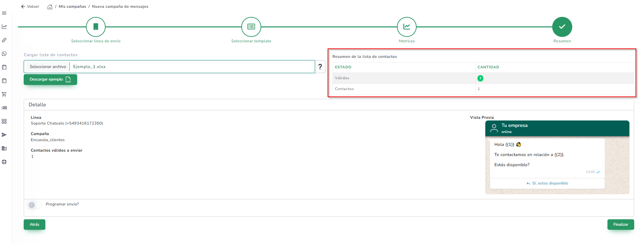This screenshot has height=244, width=644.
Task: Open Mis campañas breadcrumb link
Action: pyautogui.click(x=72, y=7)
